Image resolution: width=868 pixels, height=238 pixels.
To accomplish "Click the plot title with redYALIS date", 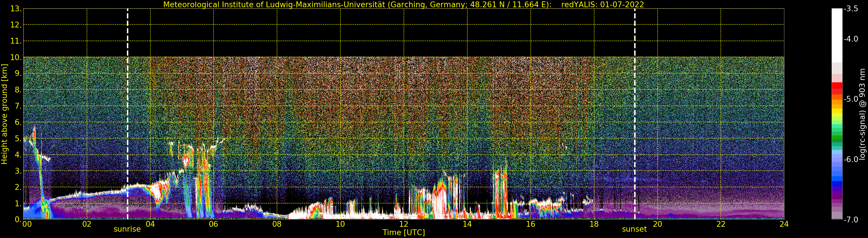I will 403,5.
